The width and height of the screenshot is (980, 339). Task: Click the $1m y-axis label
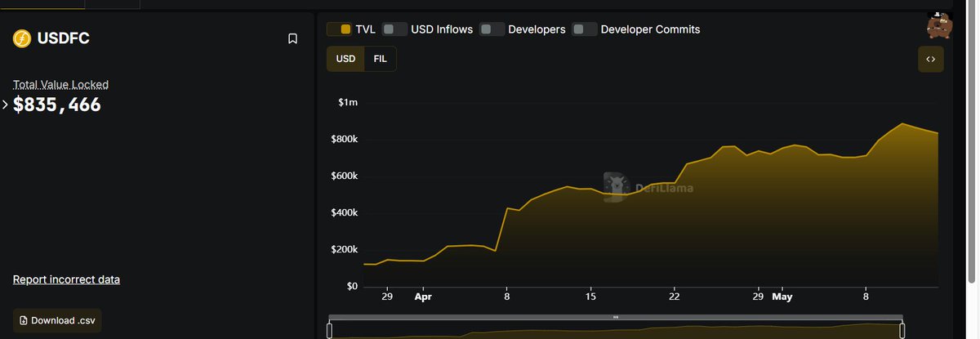348,102
